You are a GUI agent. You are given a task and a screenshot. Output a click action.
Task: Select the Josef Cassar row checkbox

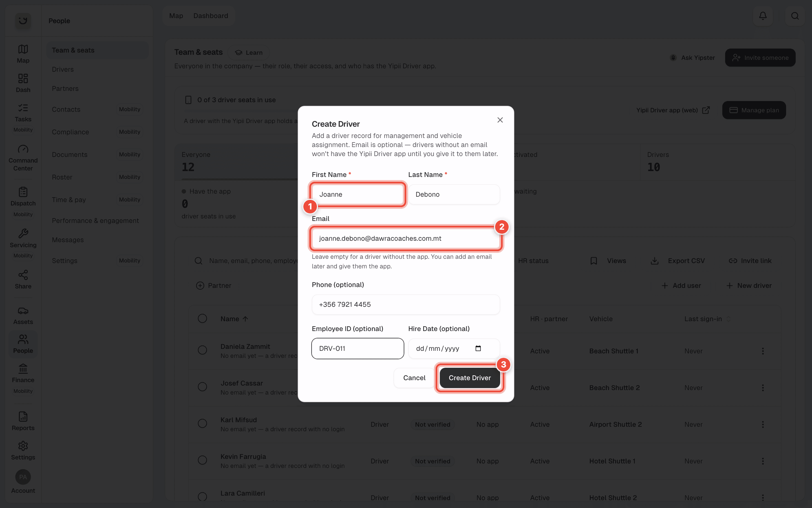202,387
